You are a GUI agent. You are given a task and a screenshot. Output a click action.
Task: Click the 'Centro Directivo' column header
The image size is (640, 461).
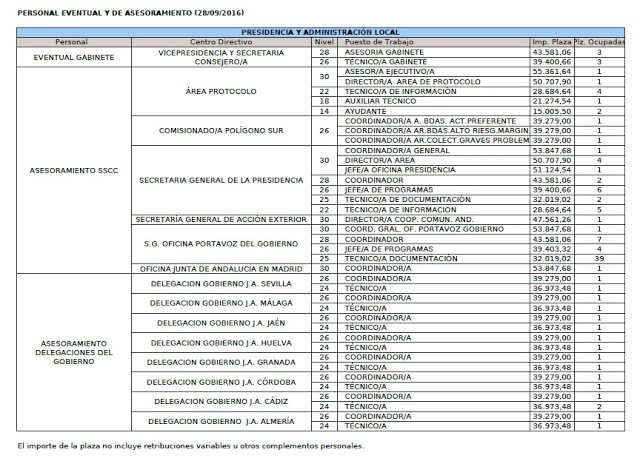213,42
